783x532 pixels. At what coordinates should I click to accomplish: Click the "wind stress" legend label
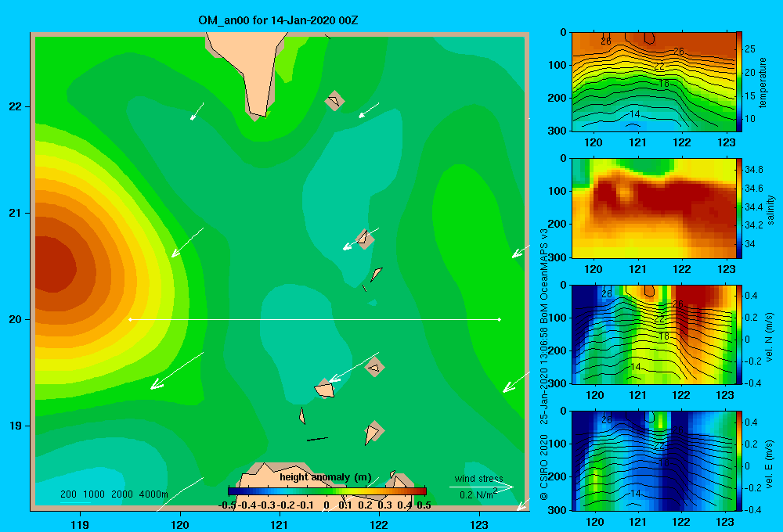478,479
